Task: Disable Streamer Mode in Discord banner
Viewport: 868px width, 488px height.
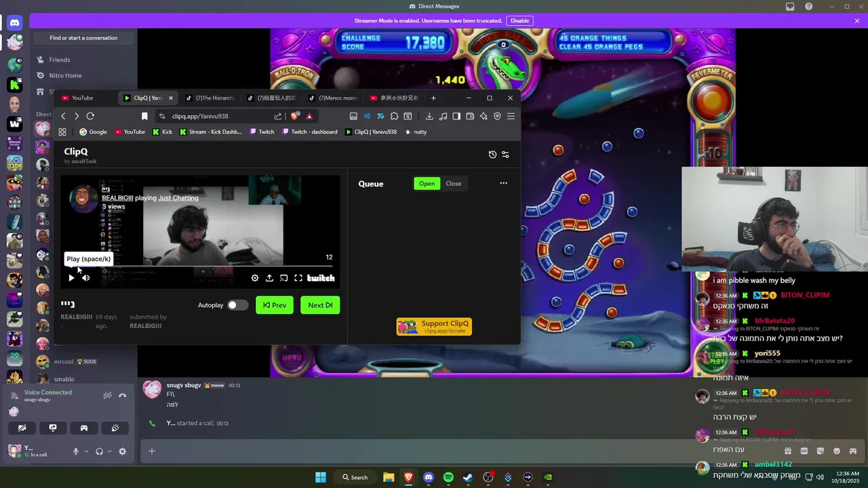Action: click(x=519, y=20)
